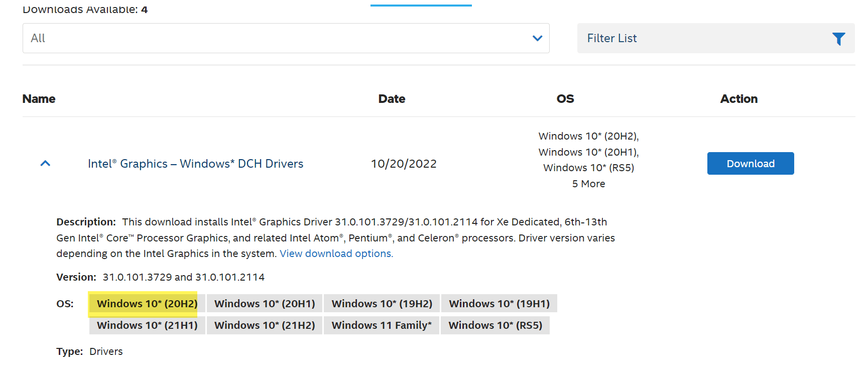868x372 pixels.
Task: Collapse the Intel Graphics driver row
Action: click(45, 164)
